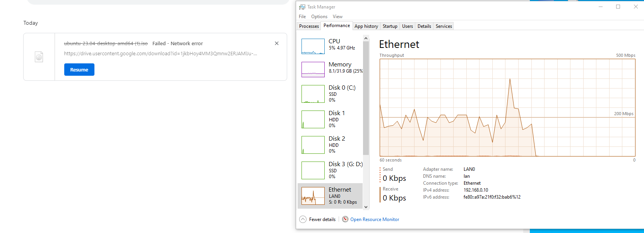Select the Disk 2 HDD thumbnail
The image size is (644, 233).
pyautogui.click(x=313, y=145)
